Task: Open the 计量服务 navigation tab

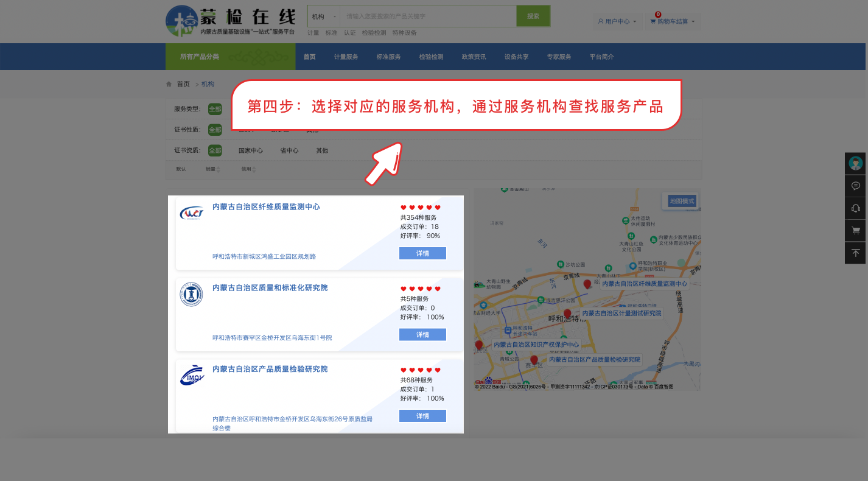Action: (346, 57)
